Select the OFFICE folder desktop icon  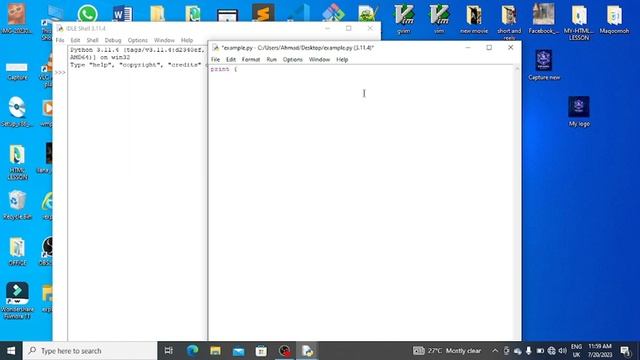(17, 252)
